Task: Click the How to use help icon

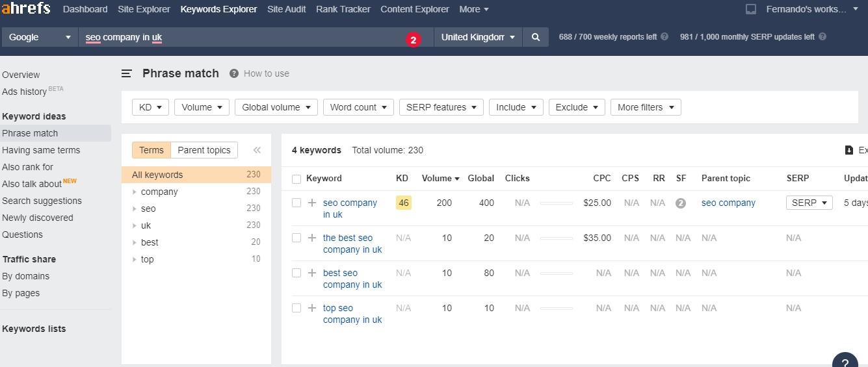Action: click(x=233, y=73)
